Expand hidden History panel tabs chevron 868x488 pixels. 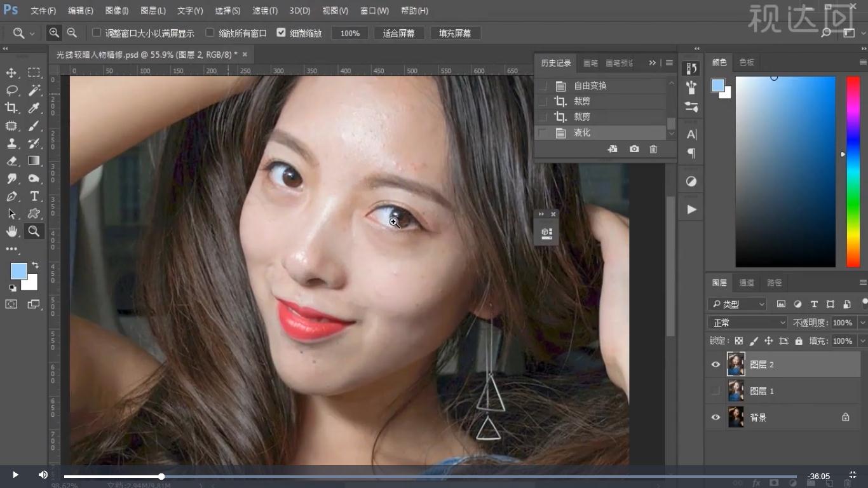click(x=653, y=63)
